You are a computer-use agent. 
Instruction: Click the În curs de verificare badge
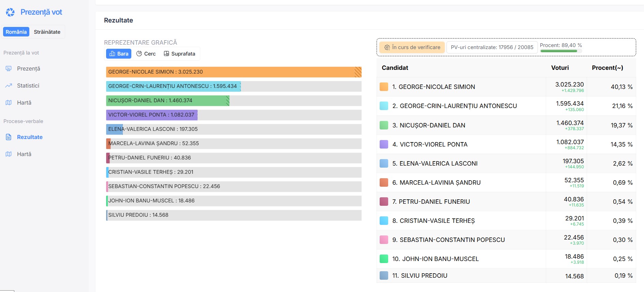point(412,47)
